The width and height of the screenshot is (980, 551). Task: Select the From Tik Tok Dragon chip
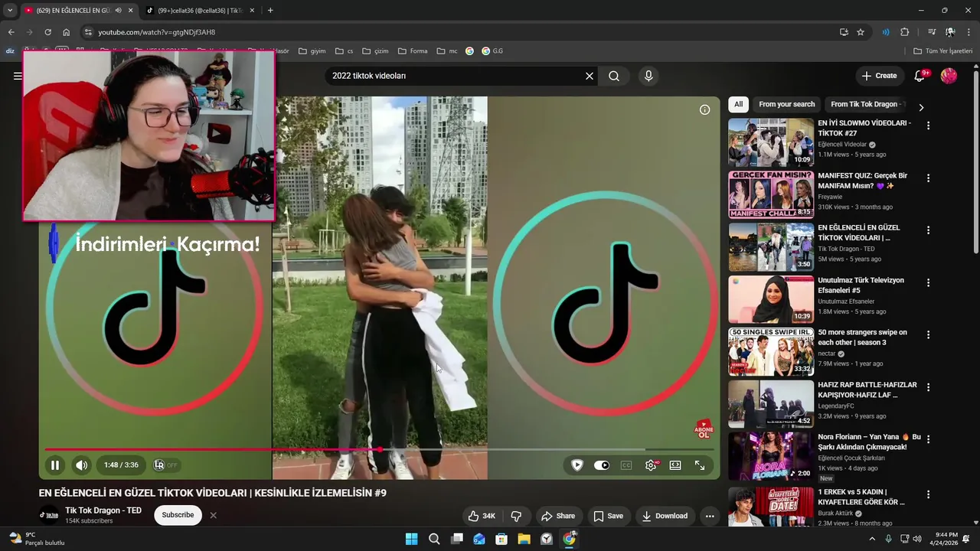tap(865, 104)
